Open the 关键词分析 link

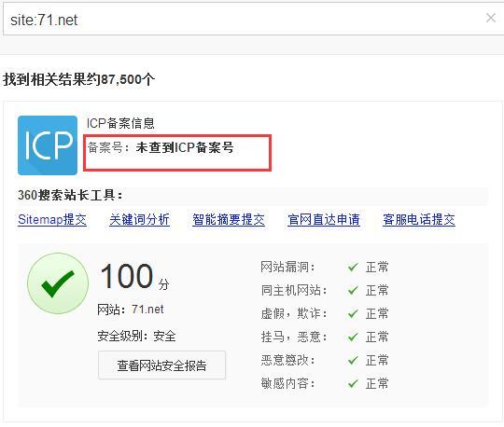139,220
